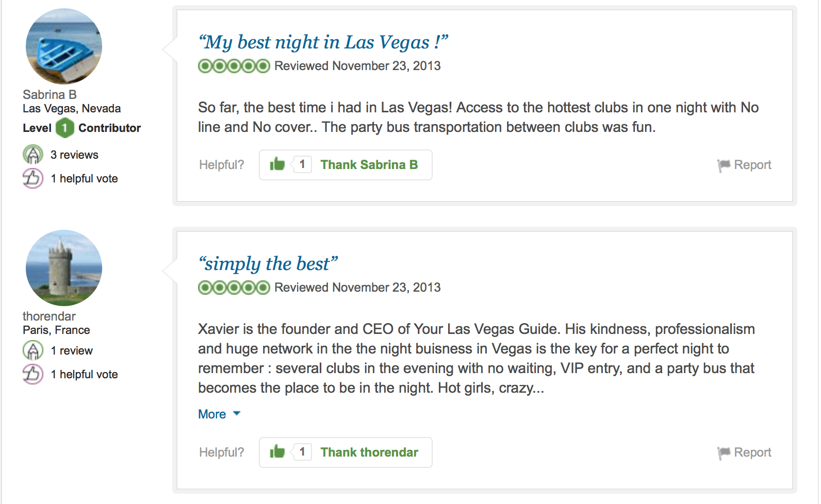821x504 pixels.
Task: Click Report flag icon on thorendar's review
Action: coord(724,453)
